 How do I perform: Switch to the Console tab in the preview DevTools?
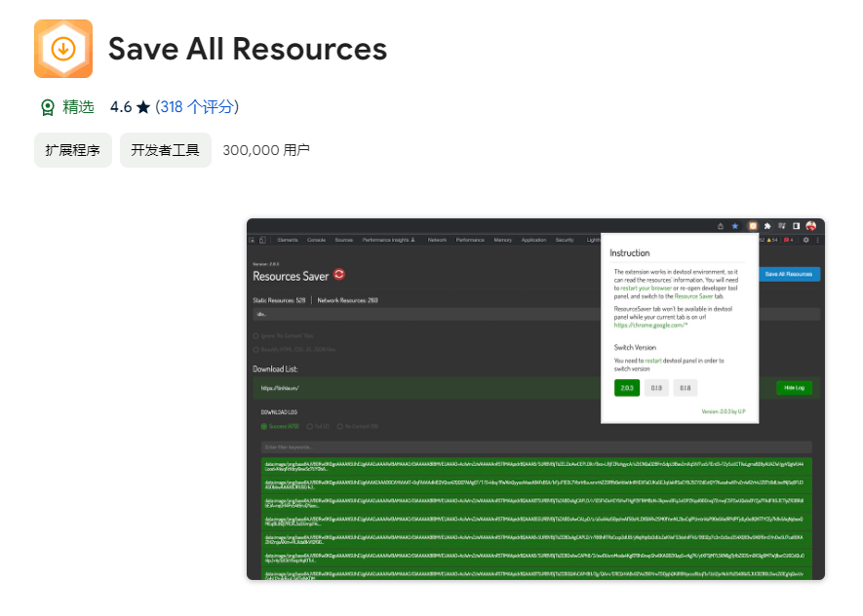pyautogui.click(x=317, y=241)
